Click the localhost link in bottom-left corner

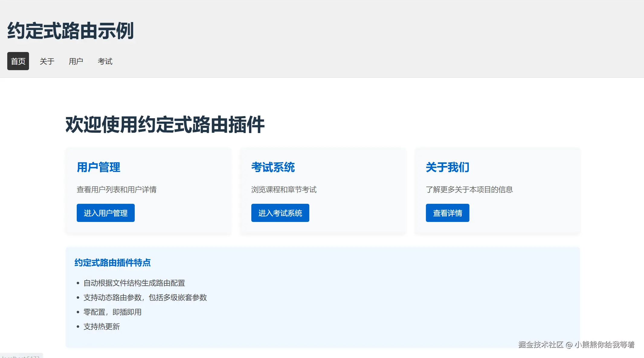pyautogui.click(x=21, y=356)
